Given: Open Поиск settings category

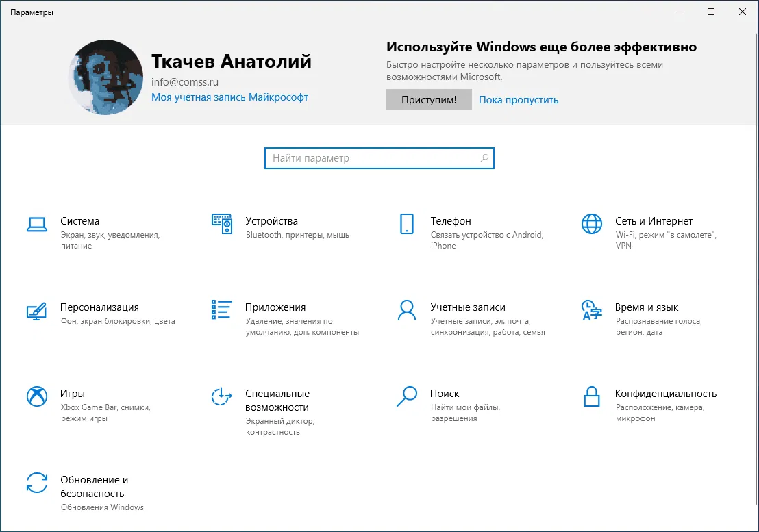Looking at the screenshot, I should pos(444,394).
